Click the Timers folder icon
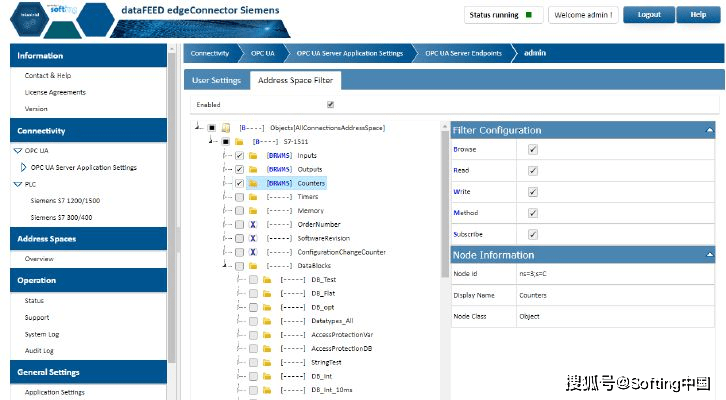726x400 pixels. tap(253, 197)
